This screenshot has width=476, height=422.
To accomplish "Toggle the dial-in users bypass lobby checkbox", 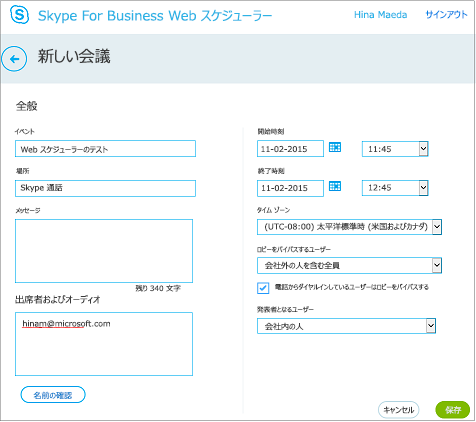I will tap(263, 288).
